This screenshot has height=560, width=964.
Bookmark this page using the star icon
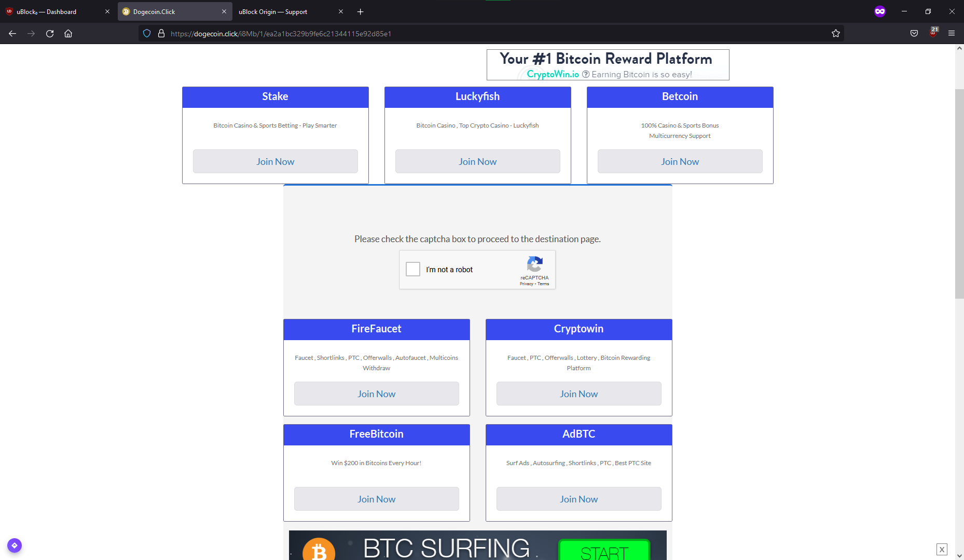point(836,33)
